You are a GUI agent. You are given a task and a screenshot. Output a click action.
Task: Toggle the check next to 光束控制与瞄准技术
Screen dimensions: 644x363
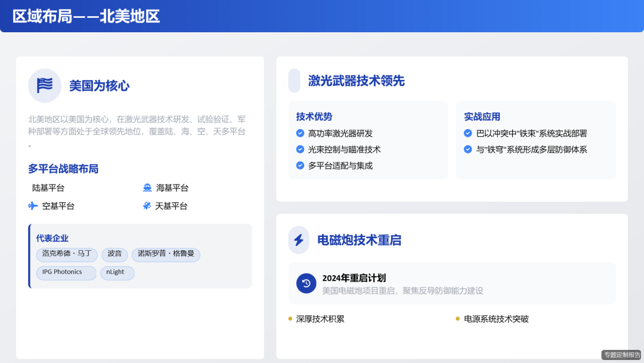point(299,149)
